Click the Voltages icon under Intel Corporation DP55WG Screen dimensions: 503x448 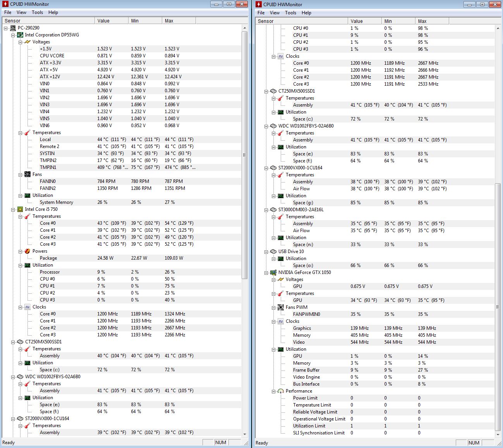point(27,42)
